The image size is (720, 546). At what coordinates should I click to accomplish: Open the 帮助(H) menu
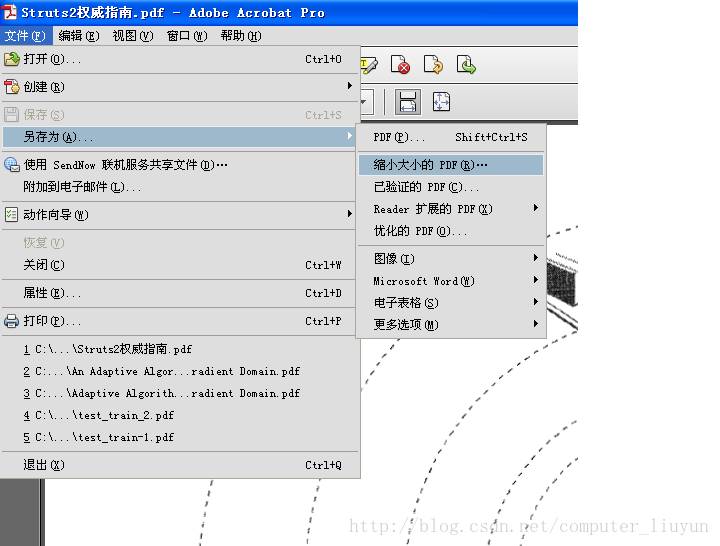241,35
